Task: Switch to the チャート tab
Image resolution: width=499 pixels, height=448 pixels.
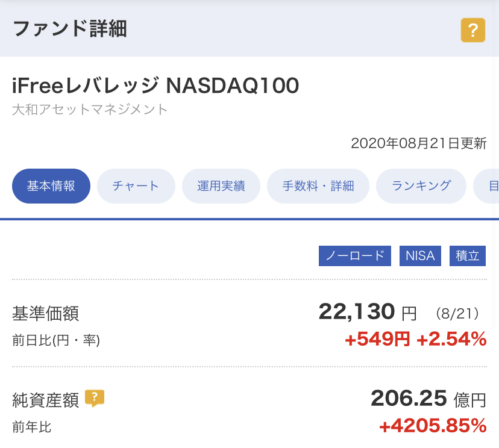Action: [136, 186]
